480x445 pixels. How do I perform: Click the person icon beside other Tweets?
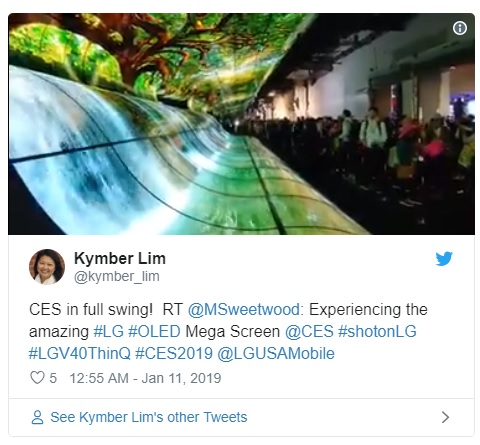(37, 417)
